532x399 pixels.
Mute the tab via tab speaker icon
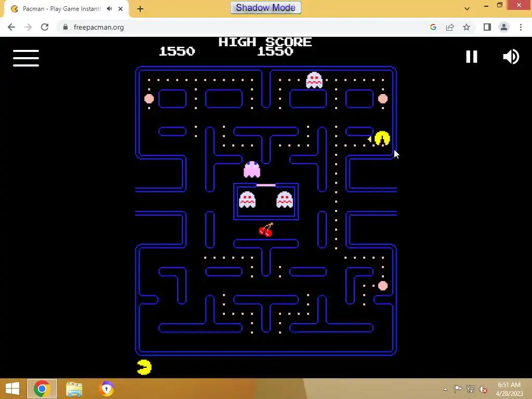[x=109, y=9]
